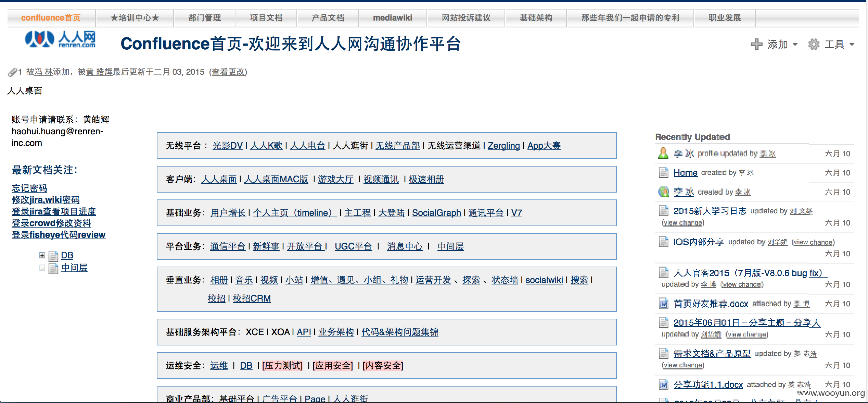Open the 网站投诉建议 tab
The height and width of the screenshot is (403, 868).
(x=466, y=18)
